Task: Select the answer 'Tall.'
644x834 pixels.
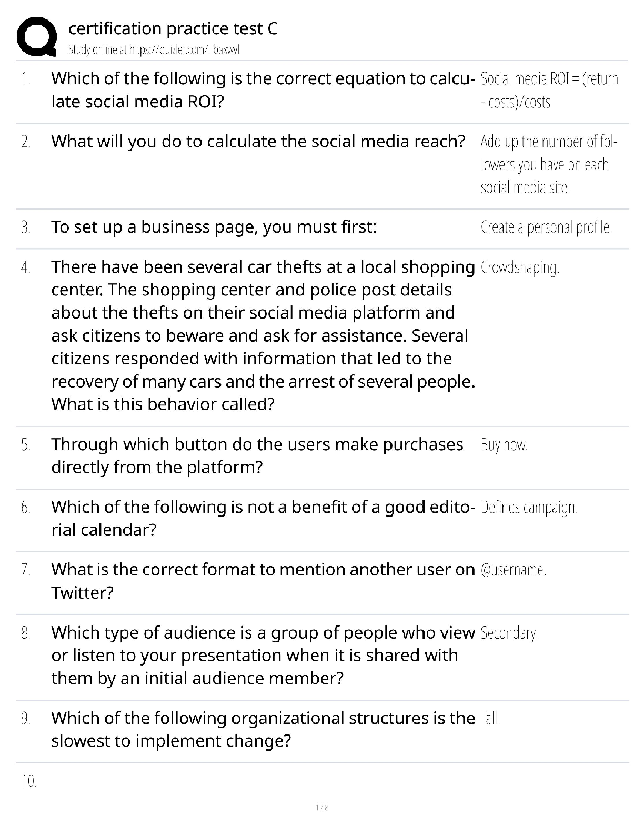Action: [490, 718]
